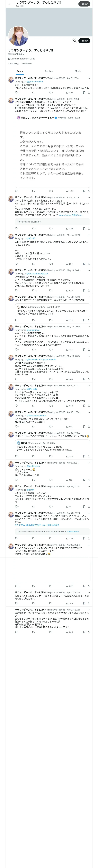Share the Apr 10, 2024 post
This screenshot has height=868, width=98.
[x=89, y=586]
